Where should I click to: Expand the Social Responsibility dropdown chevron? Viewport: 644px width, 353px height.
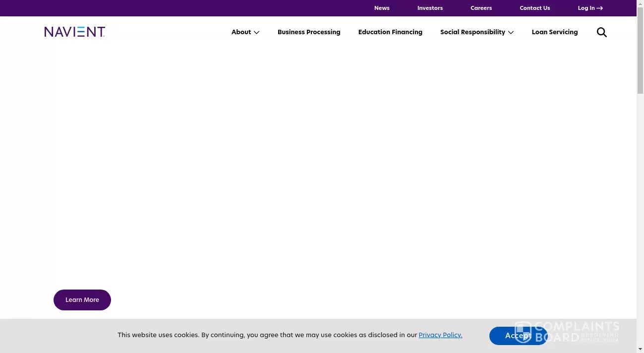[x=511, y=32]
